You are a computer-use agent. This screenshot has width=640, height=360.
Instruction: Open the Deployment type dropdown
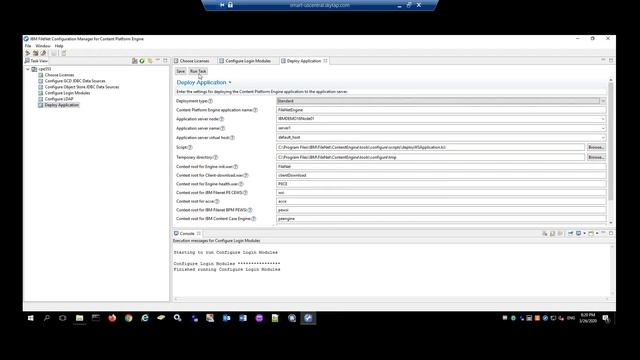point(603,101)
